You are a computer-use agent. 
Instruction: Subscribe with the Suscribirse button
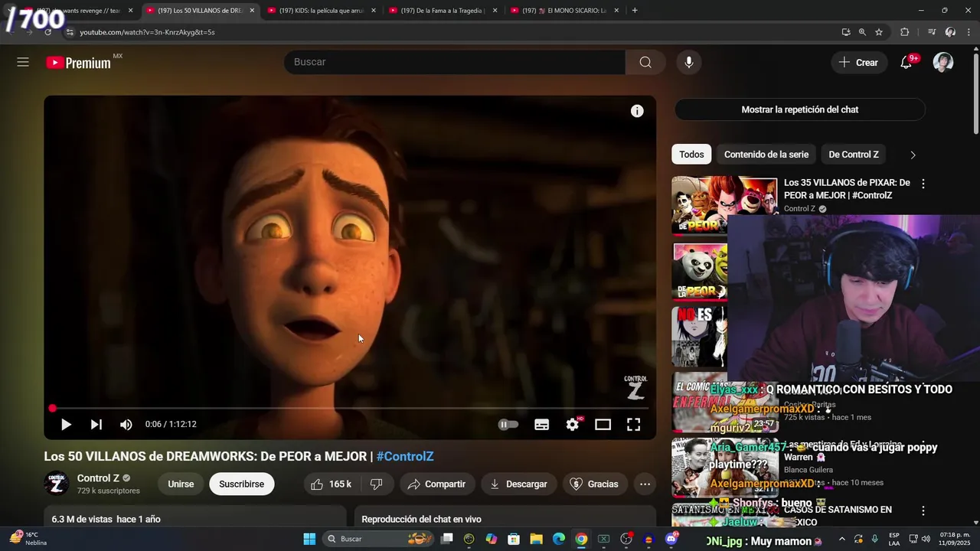click(x=241, y=484)
